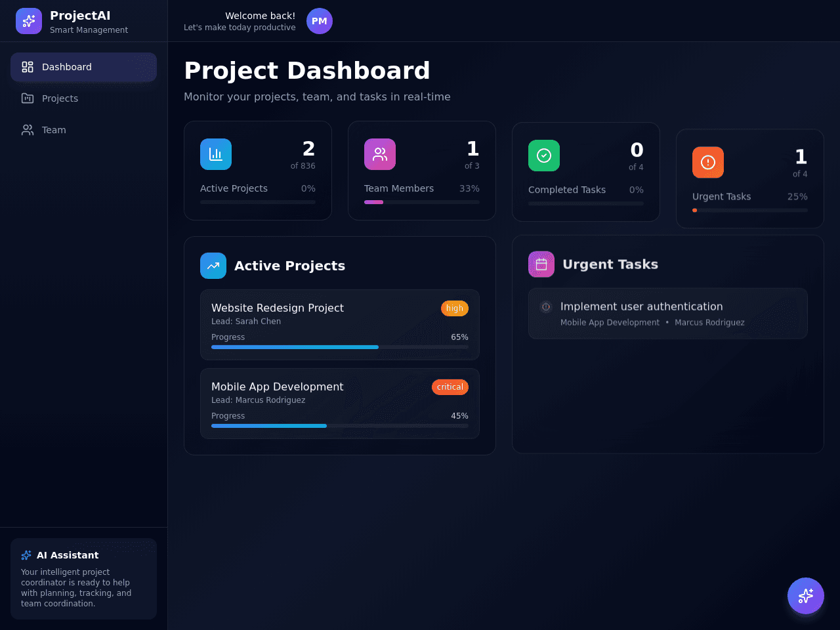This screenshot has height=630, width=840.
Task: Click the AI Assistant info panel
Action: pos(83,579)
